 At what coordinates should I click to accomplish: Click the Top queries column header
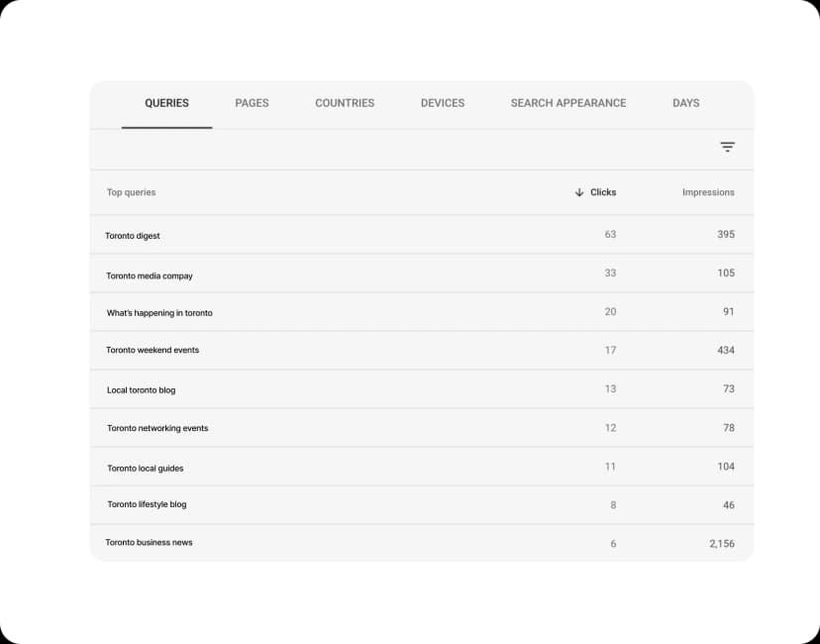131,192
